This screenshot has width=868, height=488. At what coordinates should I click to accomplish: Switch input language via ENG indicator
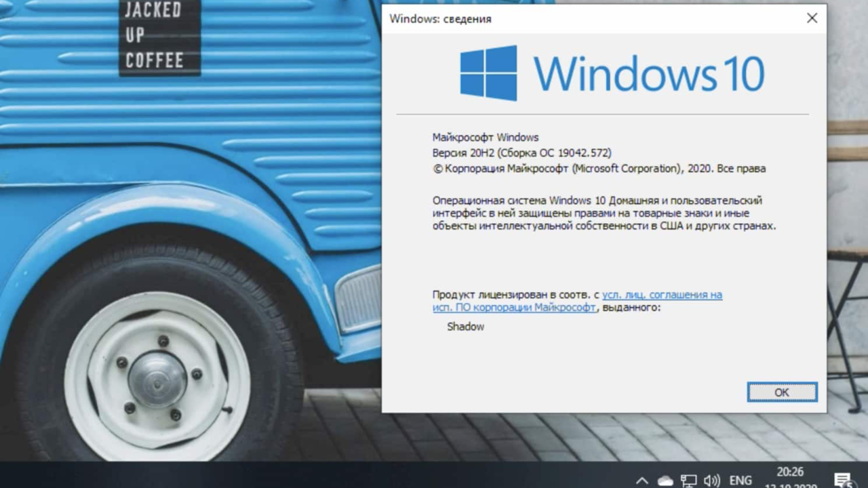click(x=741, y=481)
